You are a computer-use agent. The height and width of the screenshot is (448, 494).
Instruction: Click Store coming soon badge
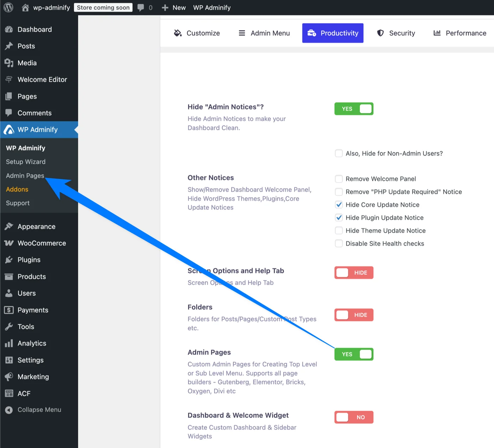coord(103,7)
